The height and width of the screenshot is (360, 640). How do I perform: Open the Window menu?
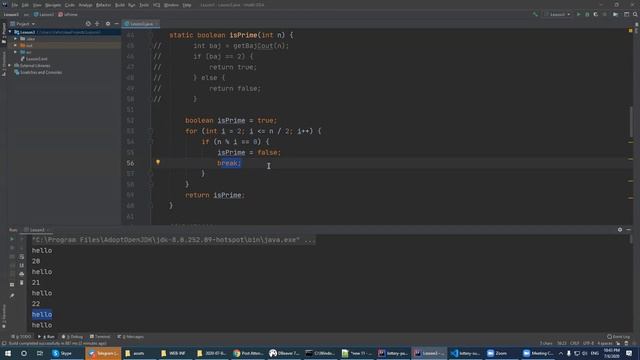[x=171, y=5]
